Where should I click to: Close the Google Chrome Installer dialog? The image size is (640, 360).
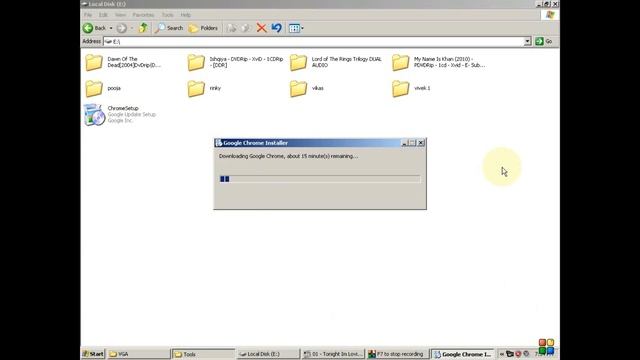pos(421,143)
